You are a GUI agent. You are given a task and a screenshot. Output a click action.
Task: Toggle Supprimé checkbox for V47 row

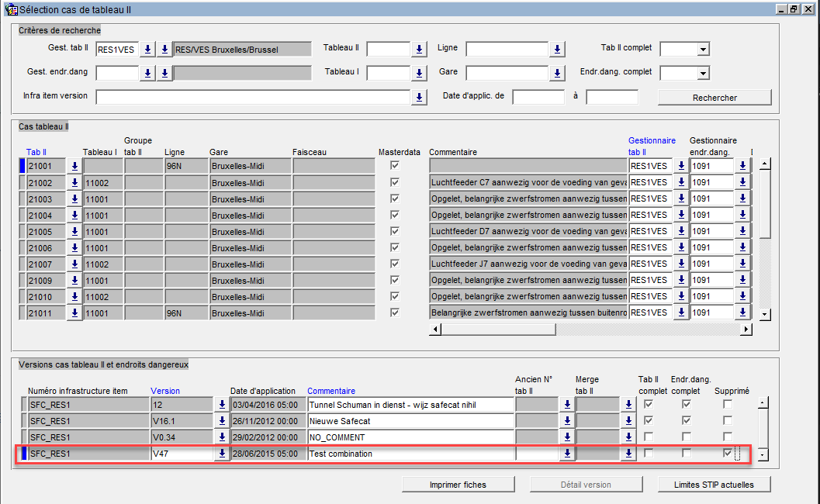(728, 453)
